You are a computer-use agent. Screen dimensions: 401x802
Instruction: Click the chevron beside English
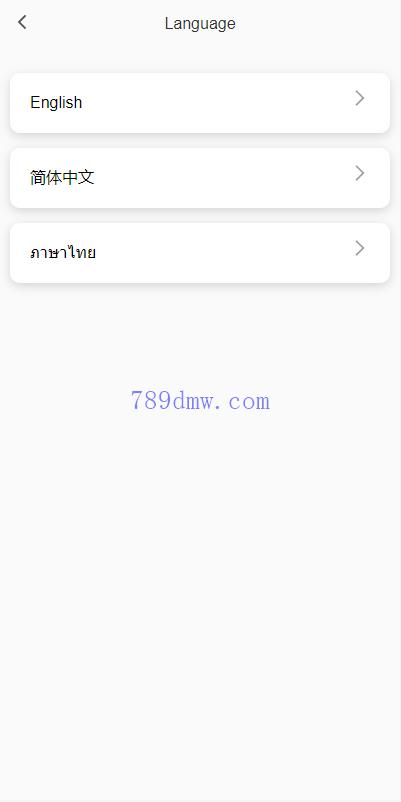(x=360, y=98)
